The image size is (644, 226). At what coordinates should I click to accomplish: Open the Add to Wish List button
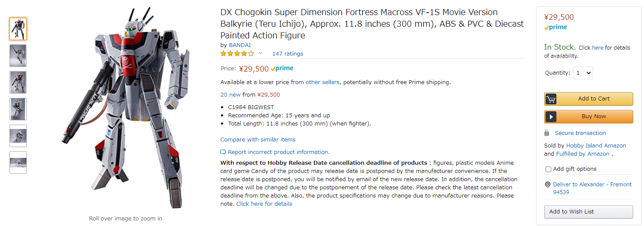coord(589,212)
